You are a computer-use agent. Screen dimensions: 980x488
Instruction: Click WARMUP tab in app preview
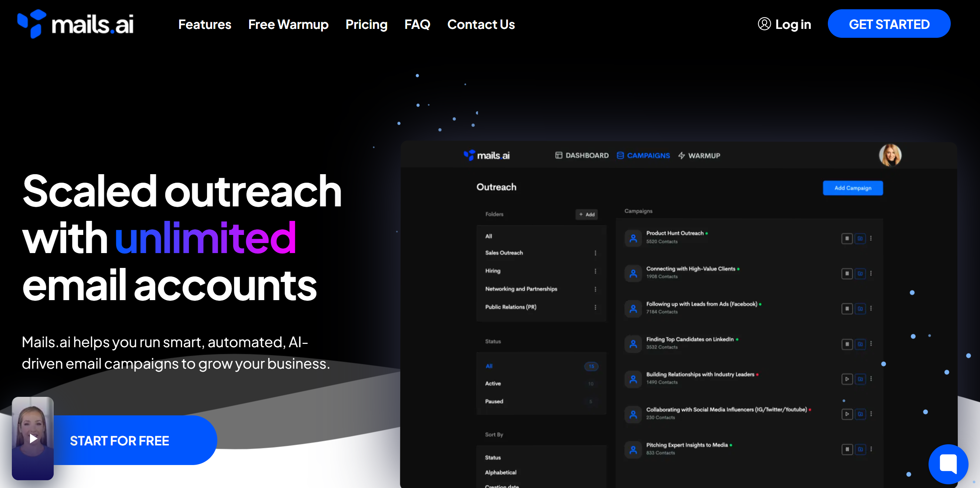(699, 155)
